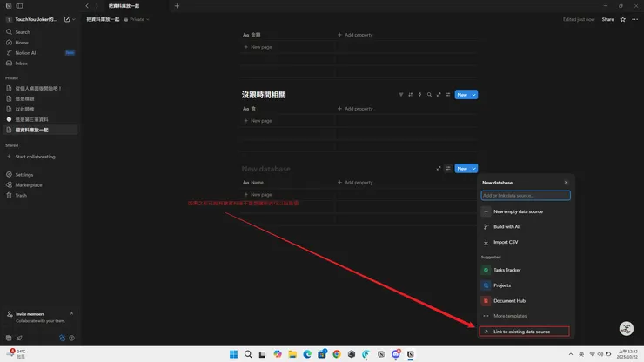Open the Notion AI floating face button
The image size is (644, 362).
[x=627, y=328]
